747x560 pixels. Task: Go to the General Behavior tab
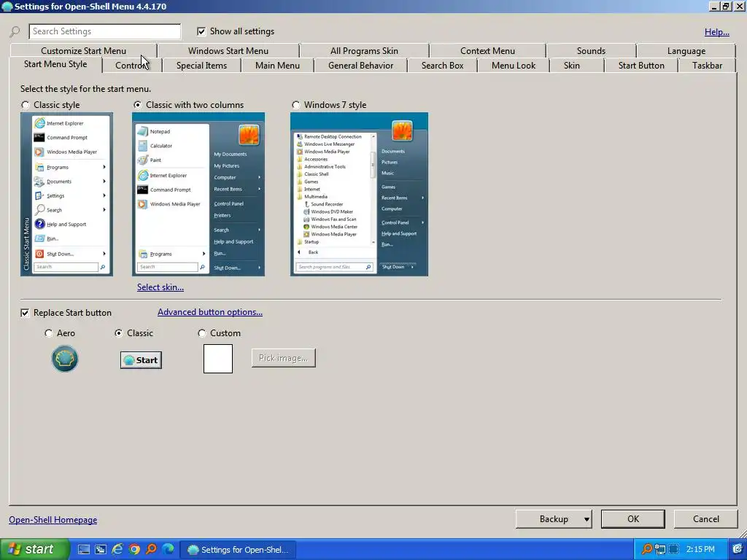360,66
